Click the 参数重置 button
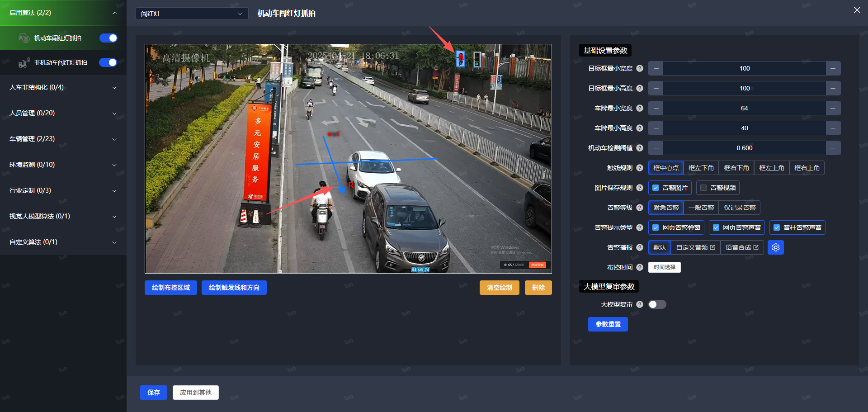This screenshot has width=868, height=412. (608, 324)
